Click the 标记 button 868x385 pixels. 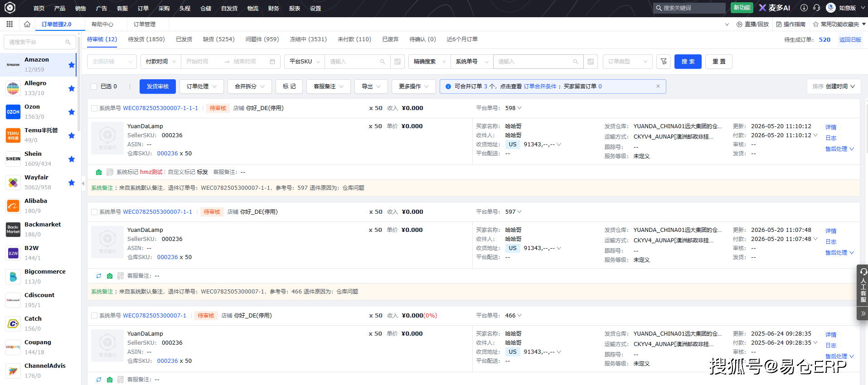(289, 87)
